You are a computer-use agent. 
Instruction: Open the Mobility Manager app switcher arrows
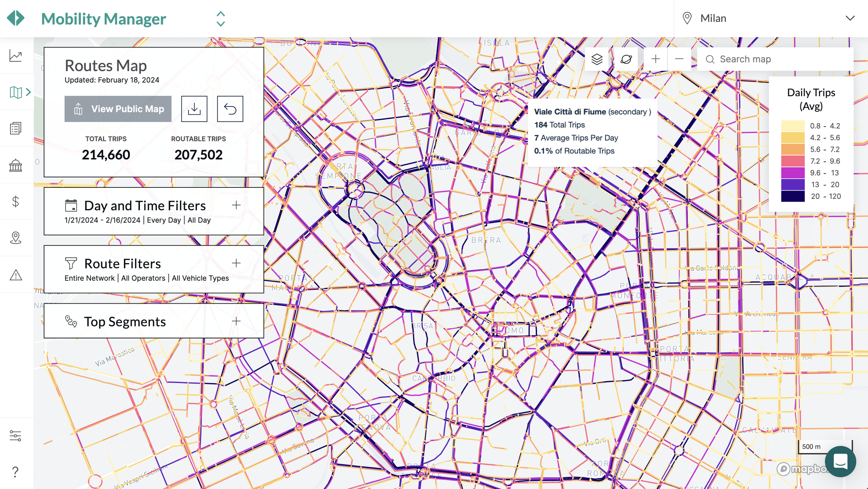pyautogui.click(x=220, y=19)
